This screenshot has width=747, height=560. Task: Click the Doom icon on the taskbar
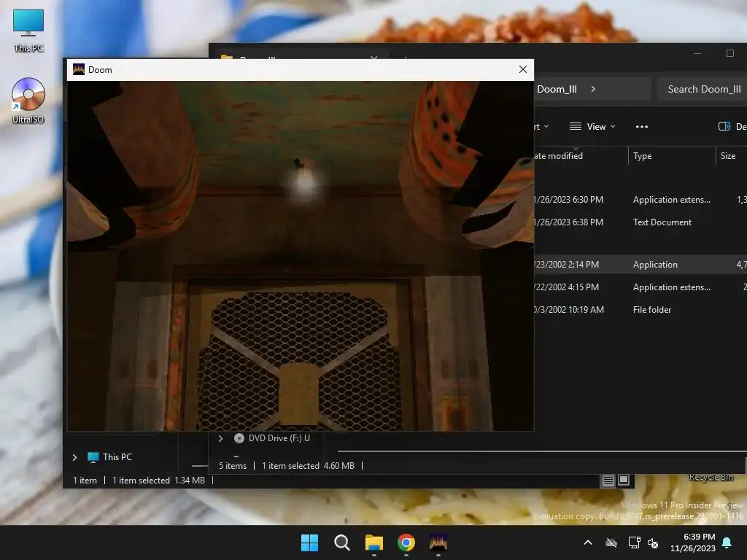[x=438, y=542]
